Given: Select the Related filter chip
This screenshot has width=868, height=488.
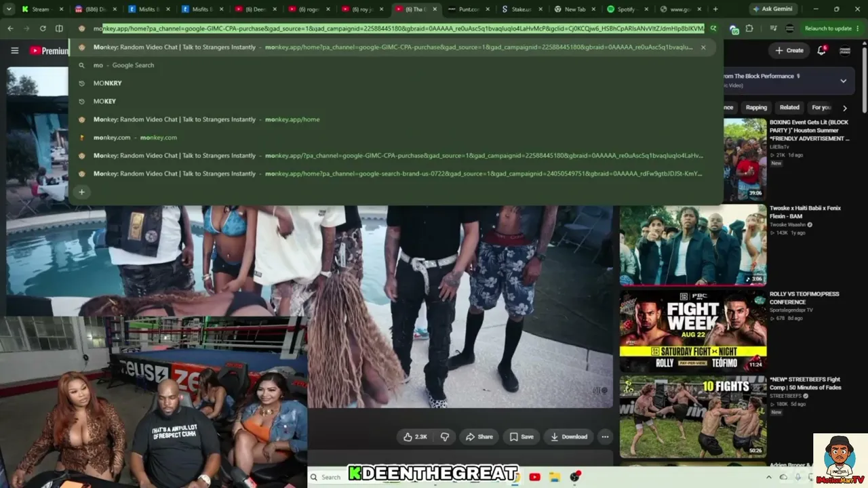Looking at the screenshot, I should click(789, 108).
